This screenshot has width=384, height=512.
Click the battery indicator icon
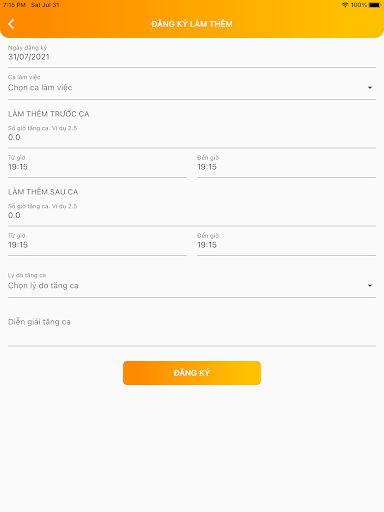point(375,5)
